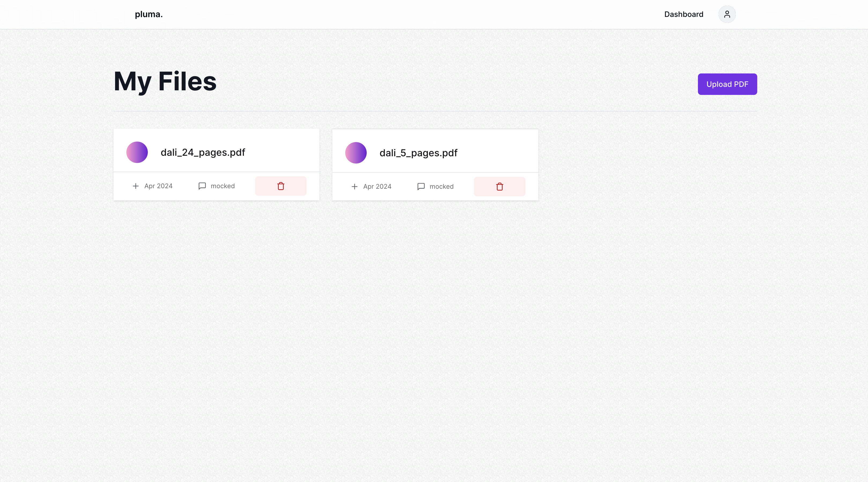Click gradient circle beside dali_5_pages.pdf

coord(356,153)
